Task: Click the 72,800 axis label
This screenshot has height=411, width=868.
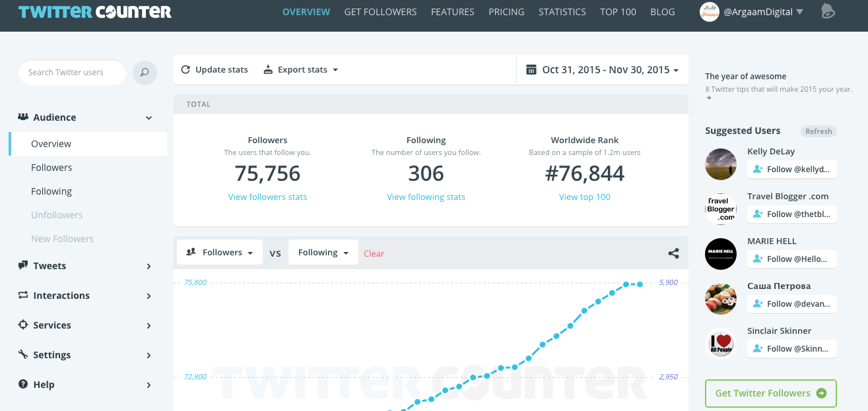Action: (x=195, y=377)
